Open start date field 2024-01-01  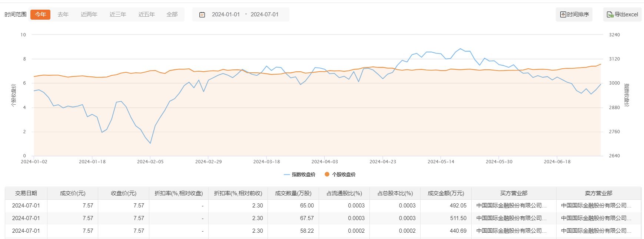click(226, 14)
